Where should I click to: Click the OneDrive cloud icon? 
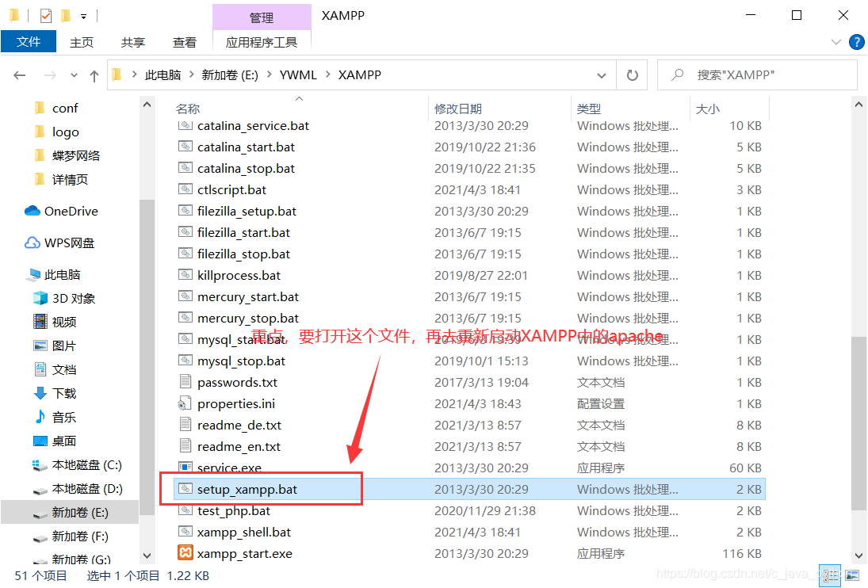[33, 211]
